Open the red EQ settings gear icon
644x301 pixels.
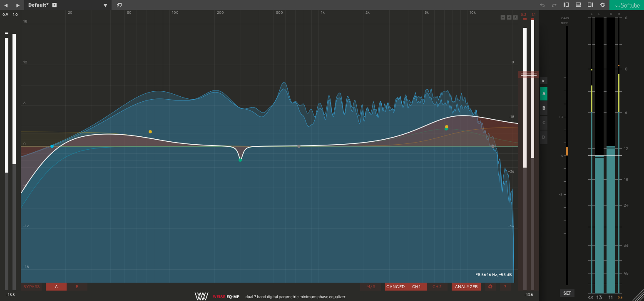point(490,287)
